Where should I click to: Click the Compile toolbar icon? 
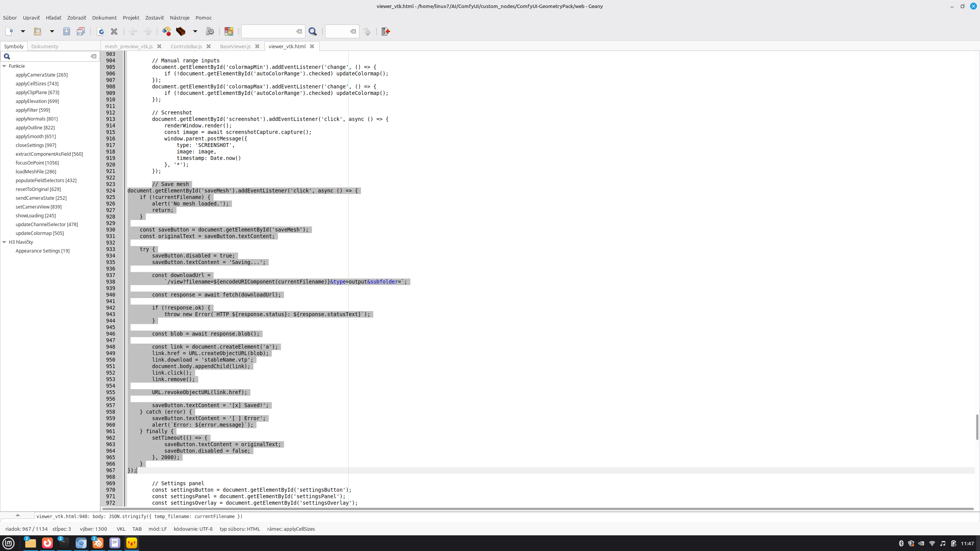[x=167, y=31]
